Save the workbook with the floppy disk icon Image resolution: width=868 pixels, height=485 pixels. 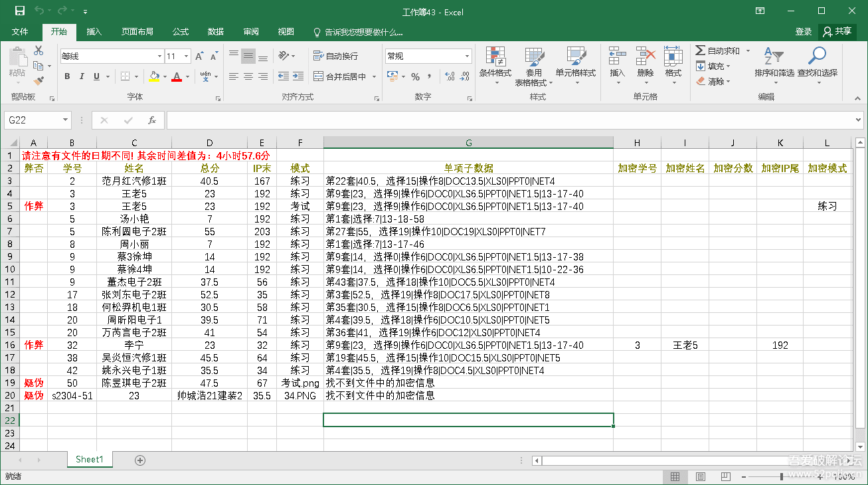click(x=20, y=11)
